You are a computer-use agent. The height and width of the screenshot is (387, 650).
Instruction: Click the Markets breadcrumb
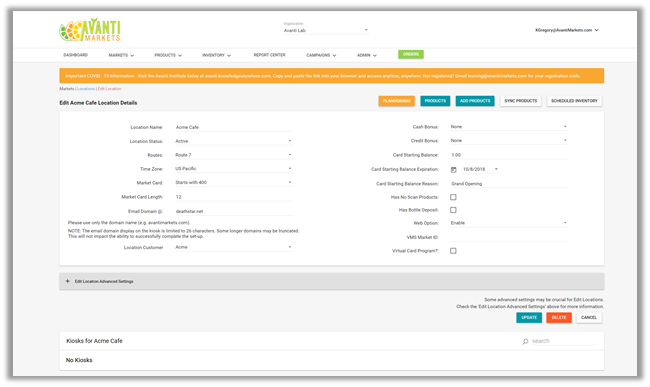click(66, 89)
